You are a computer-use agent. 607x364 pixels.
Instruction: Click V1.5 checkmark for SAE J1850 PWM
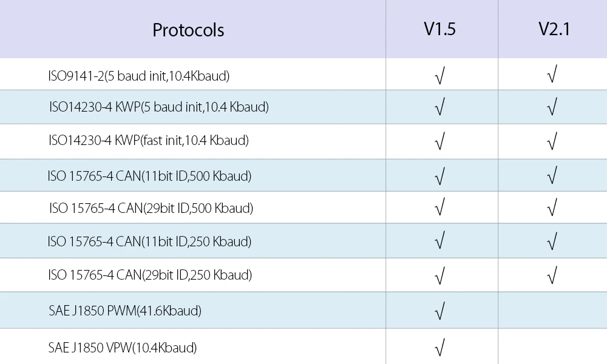440,312
